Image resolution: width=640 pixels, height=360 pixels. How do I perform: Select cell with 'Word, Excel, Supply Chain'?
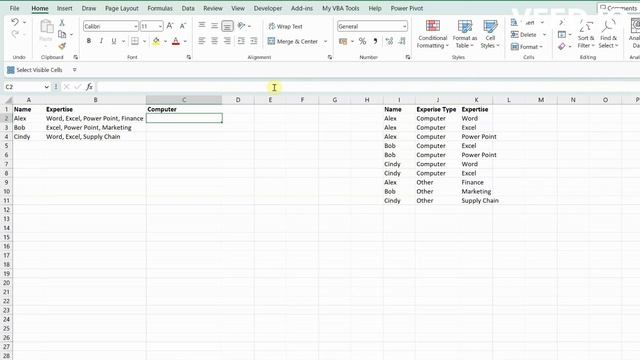pyautogui.click(x=95, y=137)
